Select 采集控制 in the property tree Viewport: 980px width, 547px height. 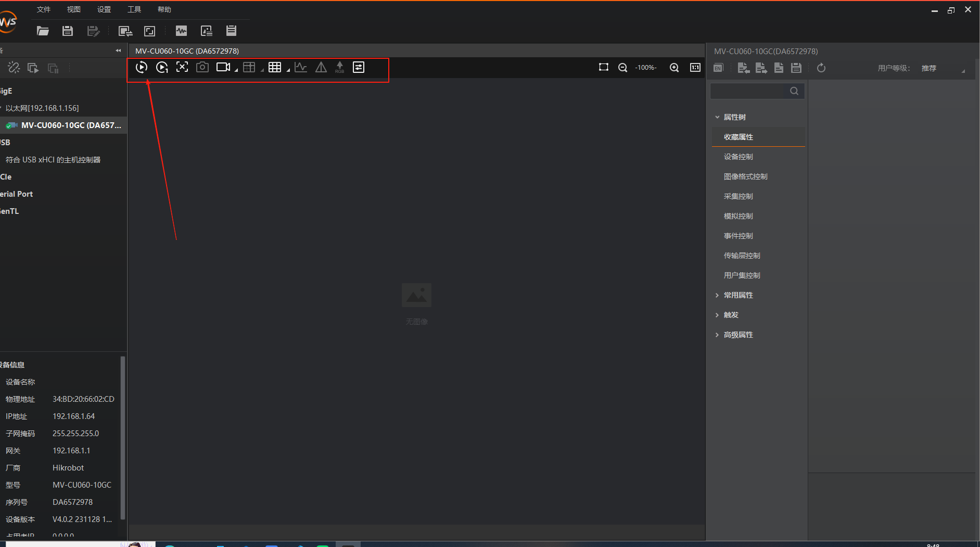[738, 196]
